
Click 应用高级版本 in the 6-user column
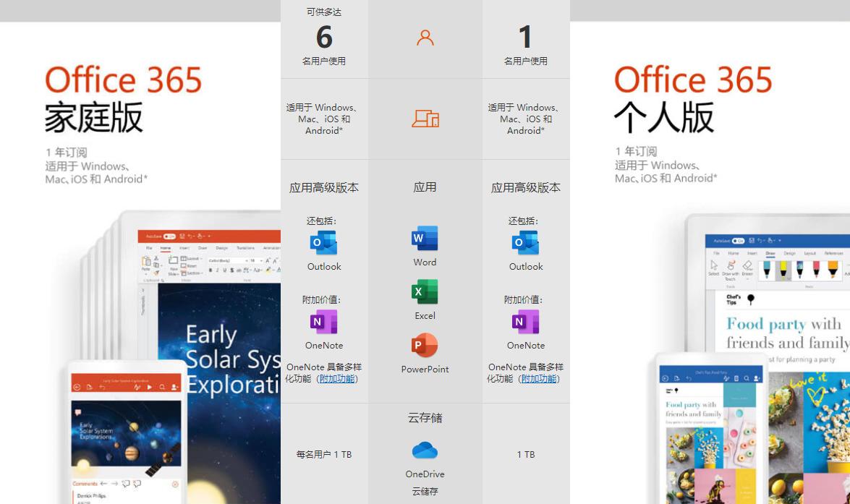324,188
